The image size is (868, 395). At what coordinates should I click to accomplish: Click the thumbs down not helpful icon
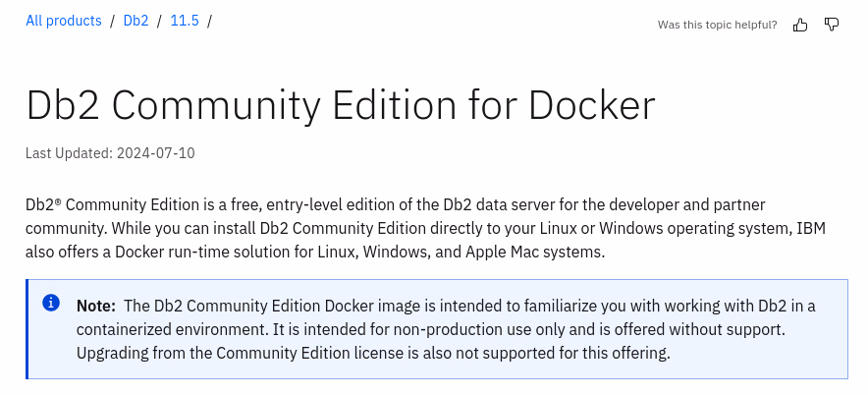point(832,25)
